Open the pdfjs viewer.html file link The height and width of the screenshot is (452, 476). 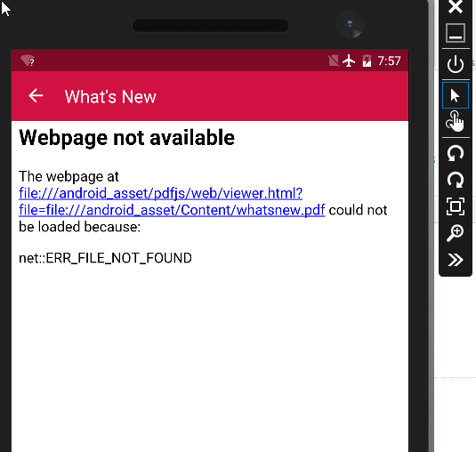click(172, 202)
